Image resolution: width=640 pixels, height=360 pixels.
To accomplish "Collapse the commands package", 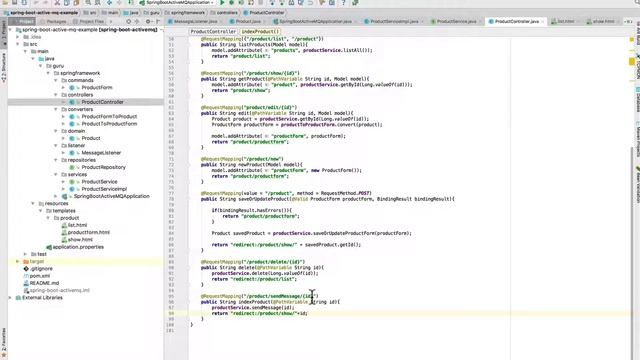I will [56, 80].
